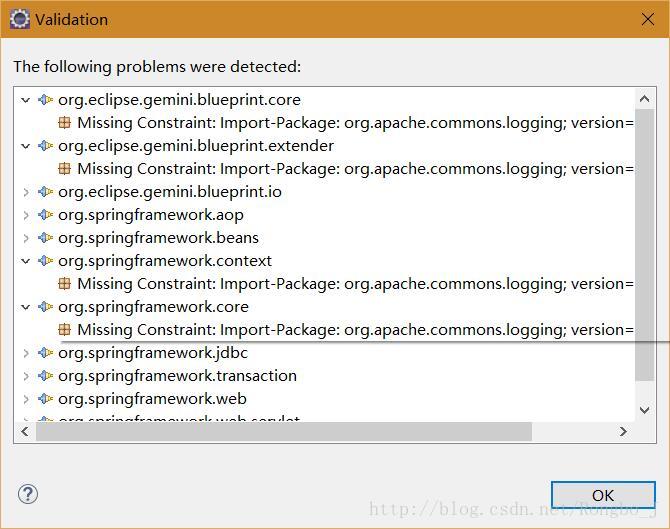Click the plug-in icon beside org.springframework.jdbc
Viewport: 670px width, 529px height.
pyautogui.click(x=45, y=353)
